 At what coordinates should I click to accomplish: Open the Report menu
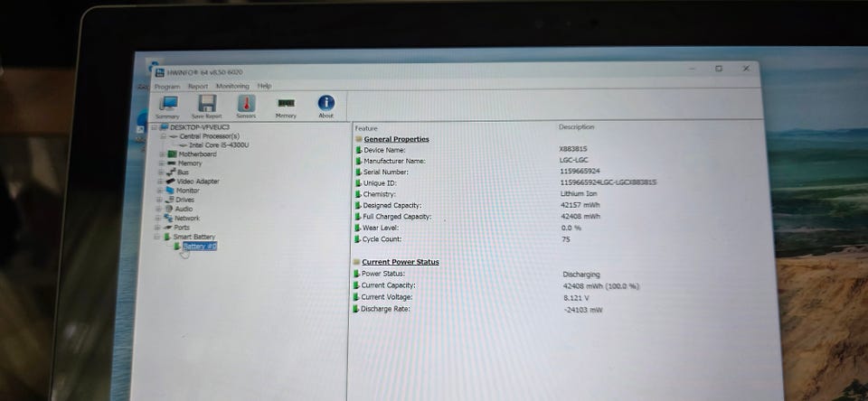(198, 87)
